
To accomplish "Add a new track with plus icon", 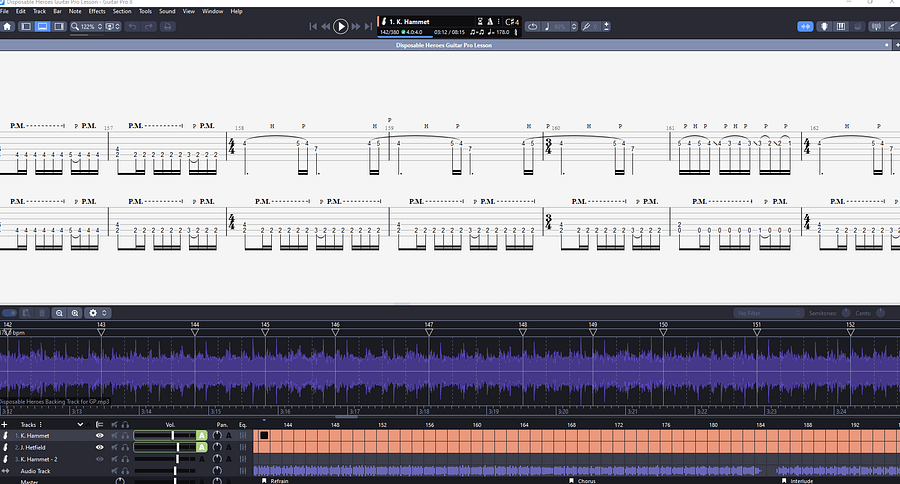I will pyautogui.click(x=5, y=424).
